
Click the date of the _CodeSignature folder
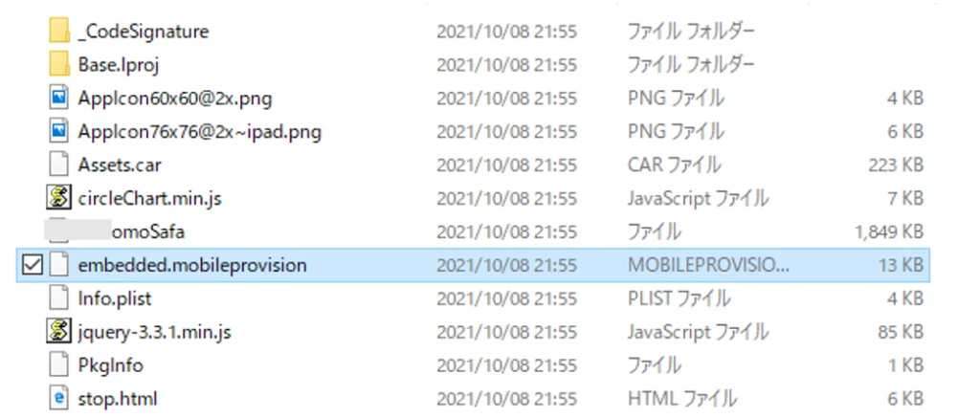tap(506, 32)
